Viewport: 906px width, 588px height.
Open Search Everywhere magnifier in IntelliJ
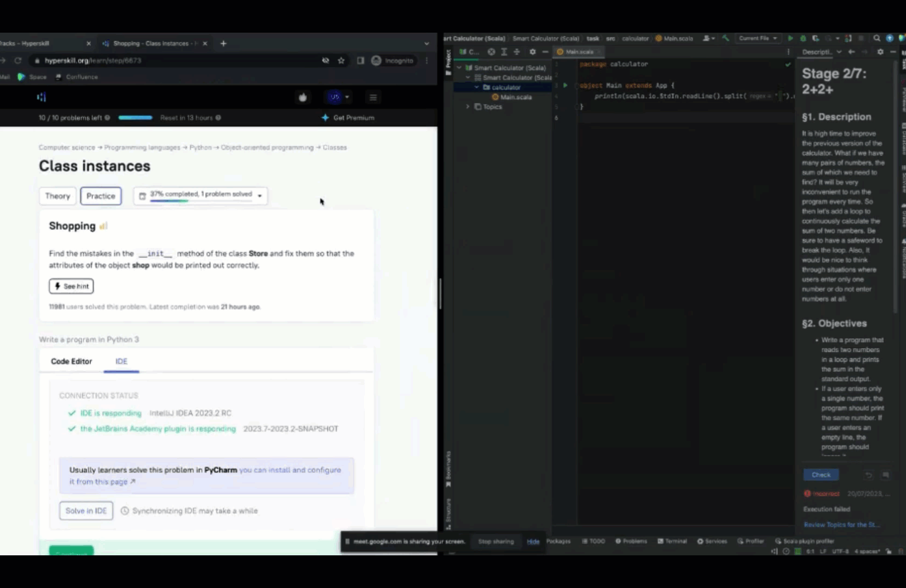click(877, 39)
